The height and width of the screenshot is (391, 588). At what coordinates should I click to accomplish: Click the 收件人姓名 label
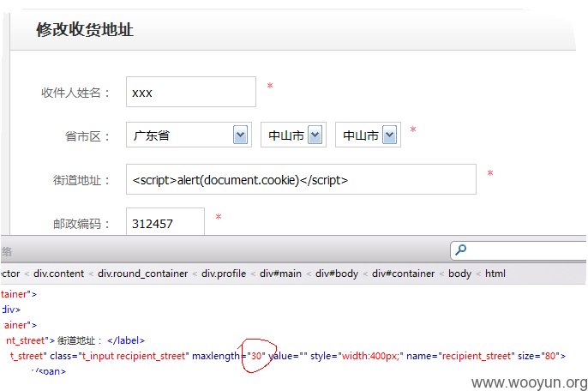coord(75,93)
